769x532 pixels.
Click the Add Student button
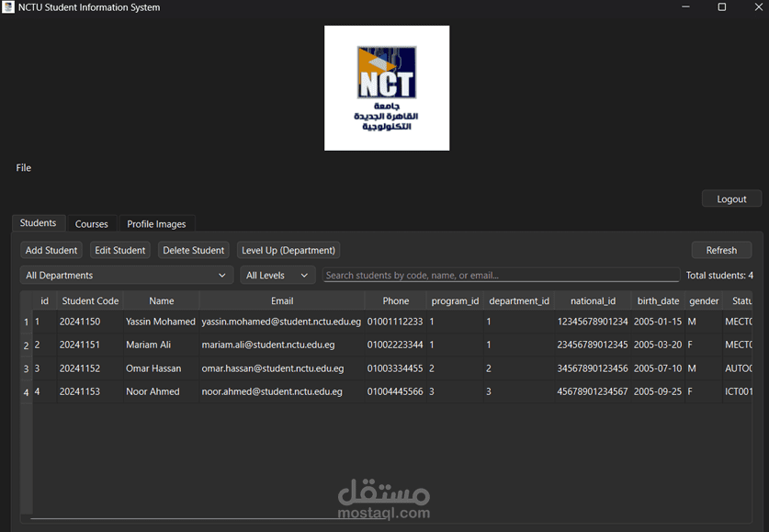[51, 249]
